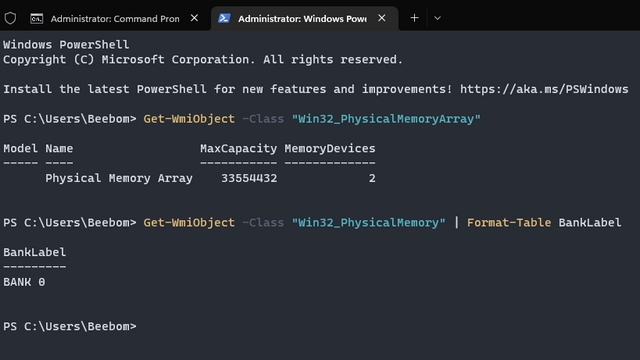Click the BANK 0 output line
Image resolution: width=640 pixels, height=360 pixels.
[24, 282]
